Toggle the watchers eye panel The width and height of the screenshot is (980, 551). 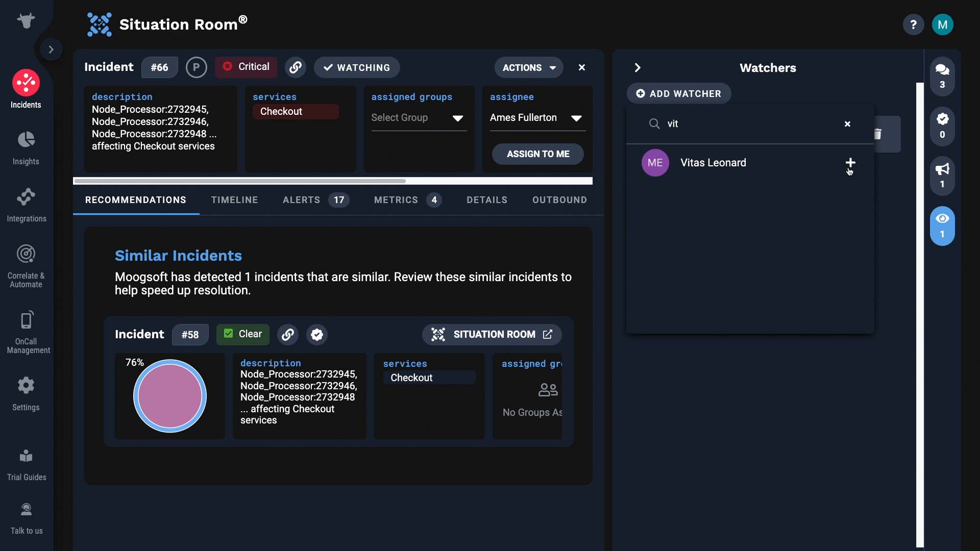click(942, 226)
